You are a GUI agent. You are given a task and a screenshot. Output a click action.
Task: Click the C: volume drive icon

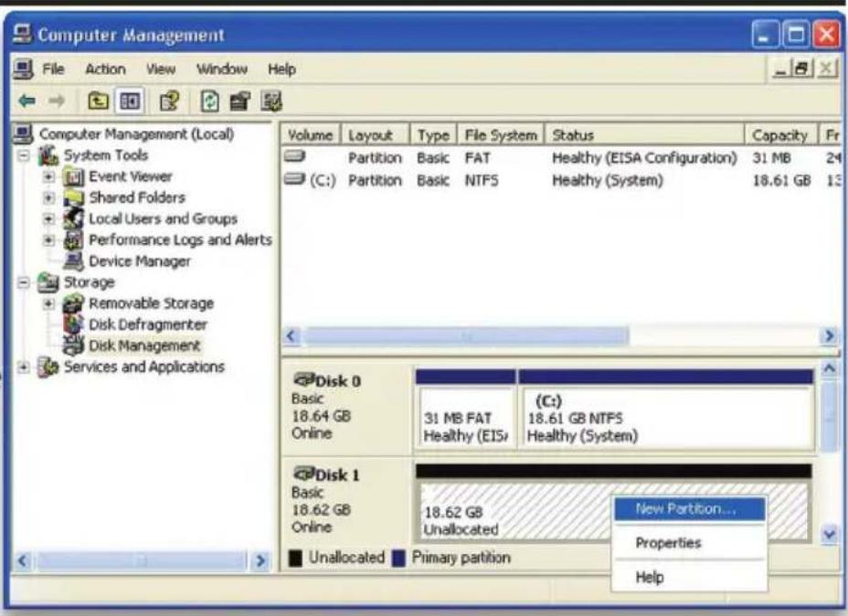click(x=295, y=178)
